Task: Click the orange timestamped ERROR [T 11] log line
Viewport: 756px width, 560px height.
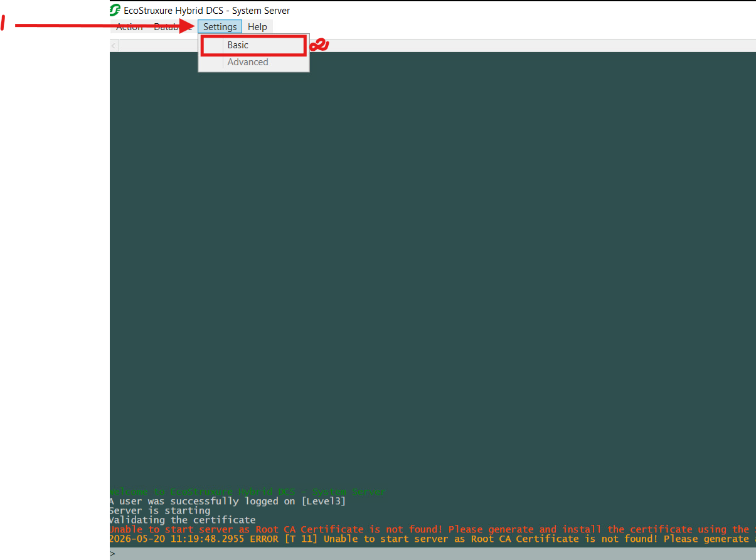Action: pos(433,539)
